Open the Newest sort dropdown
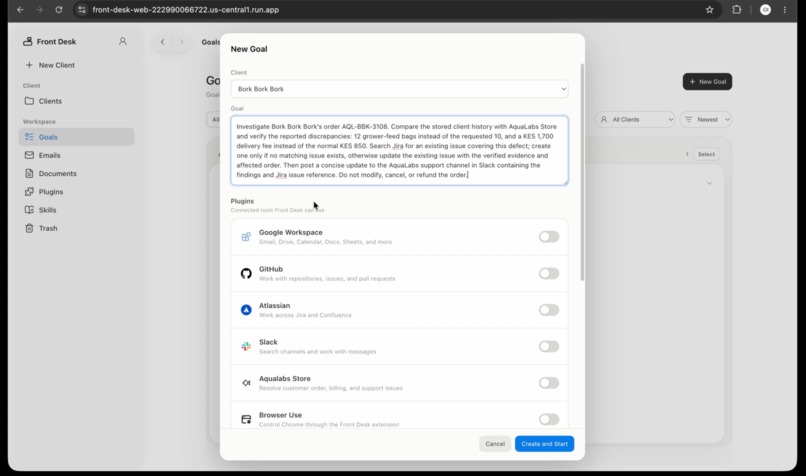 pos(706,119)
